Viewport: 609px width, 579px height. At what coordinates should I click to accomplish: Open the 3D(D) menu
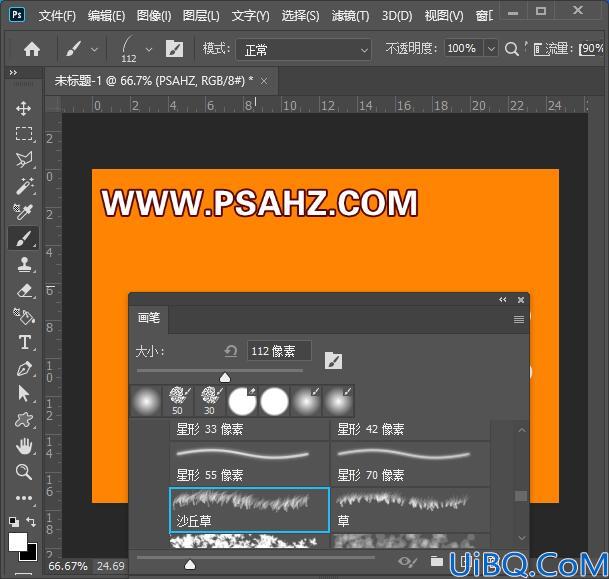pos(397,16)
